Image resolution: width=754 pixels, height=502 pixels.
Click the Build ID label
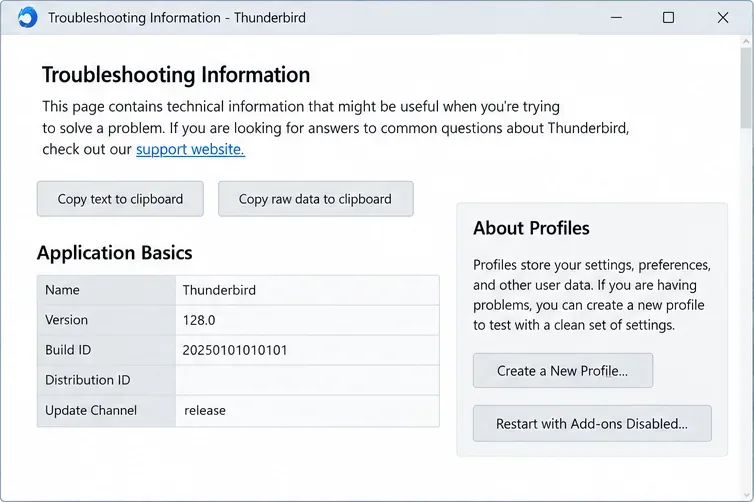[68, 350]
